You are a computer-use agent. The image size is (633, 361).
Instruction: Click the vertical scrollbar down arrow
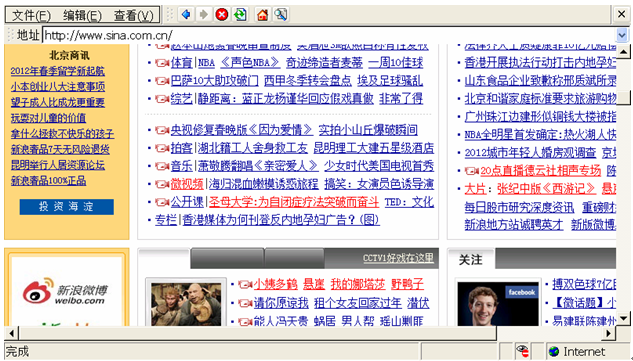624,319
